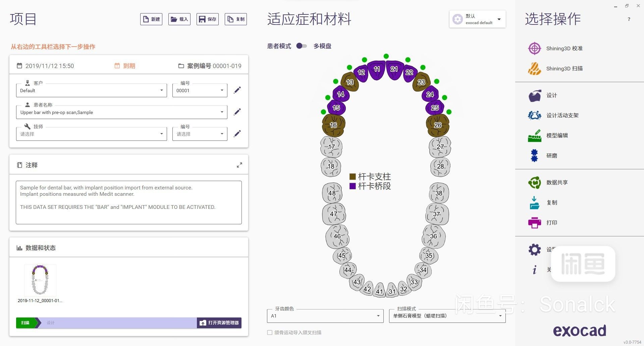Select the 设计 workflow step in progress bar
The height and width of the screenshot is (346, 644).
(51, 323)
